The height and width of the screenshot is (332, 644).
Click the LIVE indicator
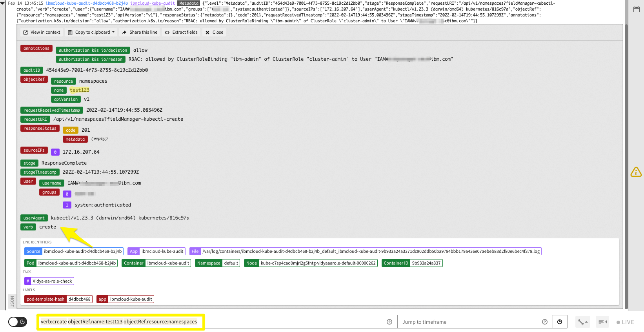pyautogui.click(x=625, y=322)
